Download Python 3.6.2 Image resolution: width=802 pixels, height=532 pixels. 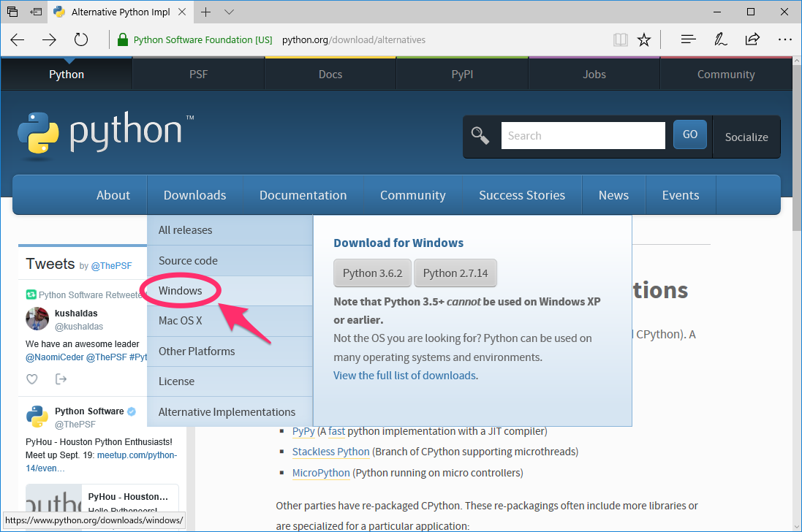pos(372,273)
